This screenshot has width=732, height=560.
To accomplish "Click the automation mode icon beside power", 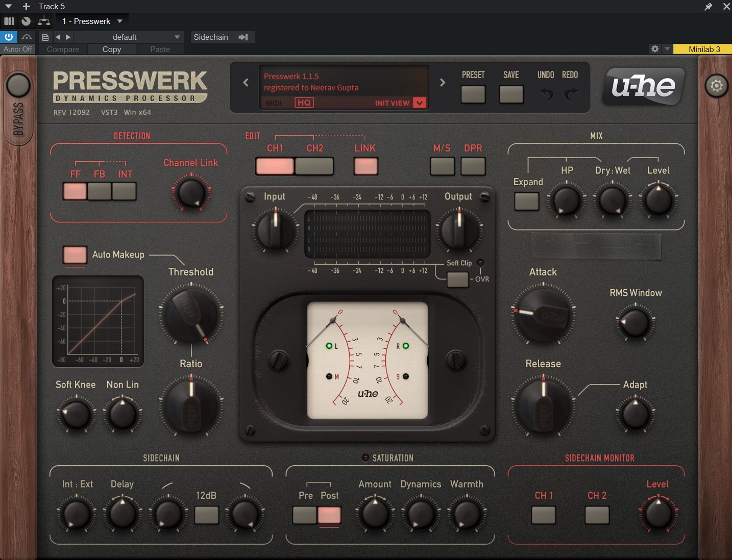I will tap(27, 37).
